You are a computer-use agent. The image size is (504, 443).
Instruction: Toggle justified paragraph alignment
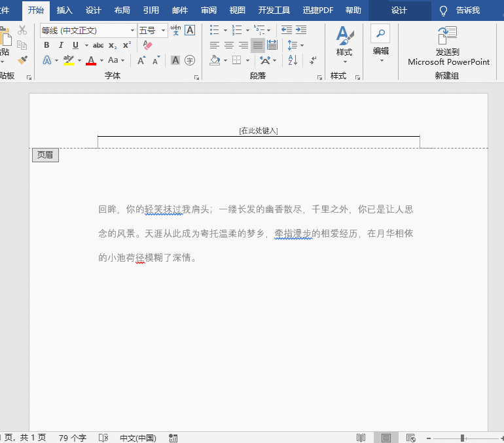[258, 45]
